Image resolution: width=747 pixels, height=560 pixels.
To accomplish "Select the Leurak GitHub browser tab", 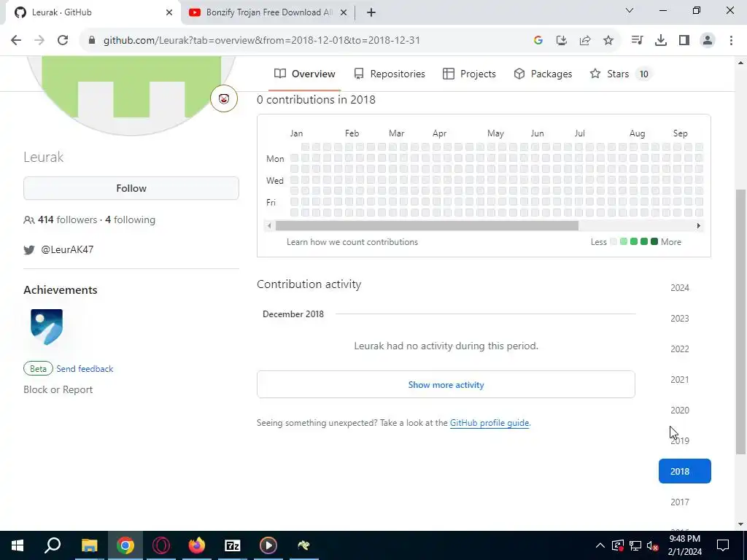I will point(93,12).
